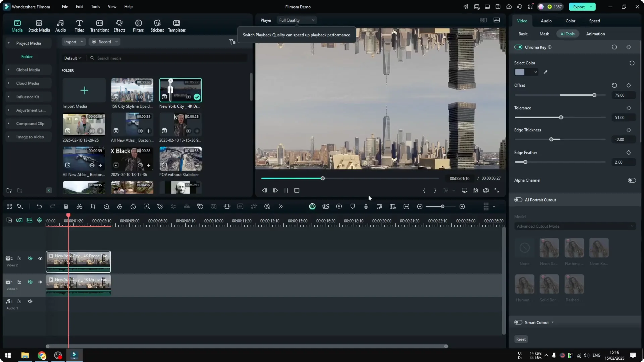
Task: Select the New York City 4K media thumbnail
Action: pos(180,90)
